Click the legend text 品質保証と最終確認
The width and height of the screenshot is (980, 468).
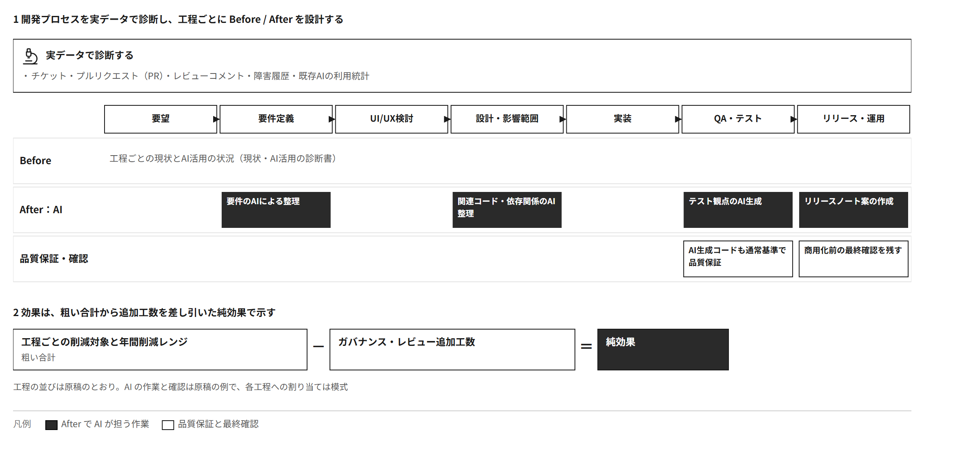click(218, 424)
